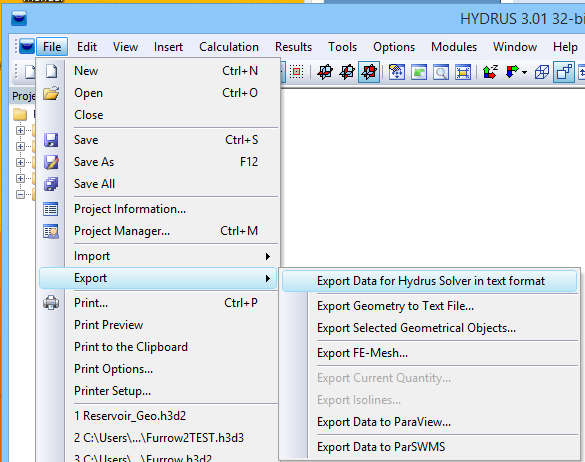Activate the highlighted red plane view icon
Image resolution: width=585 pixels, height=462 pixels.
coord(369,72)
